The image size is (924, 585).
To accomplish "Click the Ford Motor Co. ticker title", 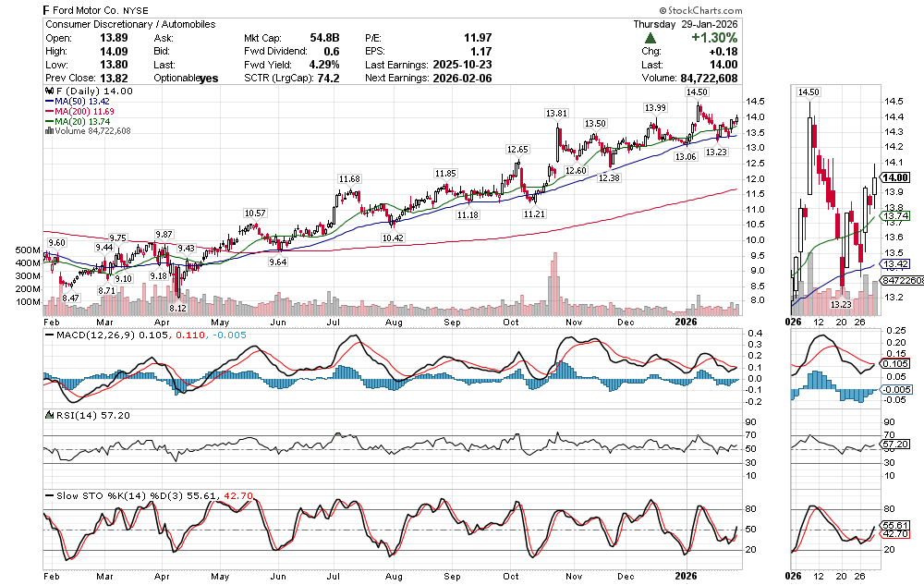I will click(x=98, y=8).
